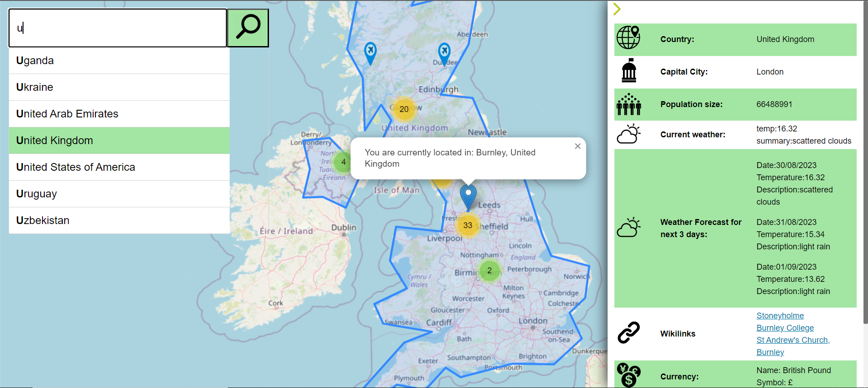Expand the cluster marker showing 33

point(468,225)
